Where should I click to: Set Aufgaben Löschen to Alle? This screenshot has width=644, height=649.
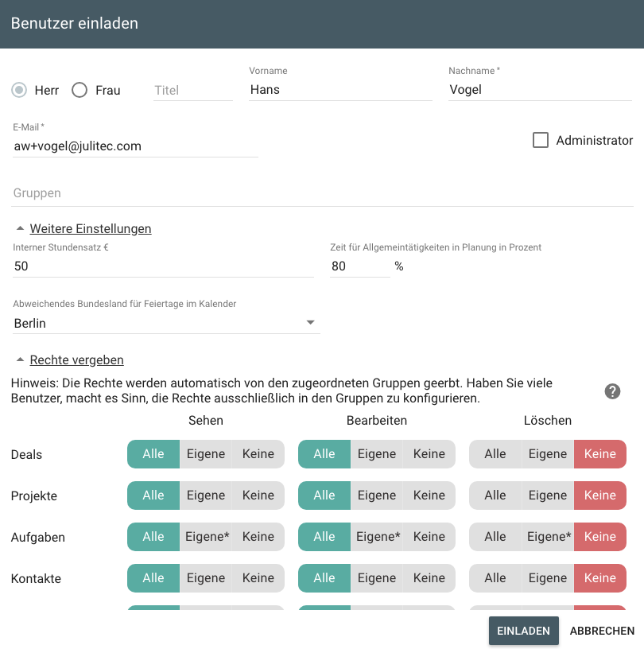[495, 536]
